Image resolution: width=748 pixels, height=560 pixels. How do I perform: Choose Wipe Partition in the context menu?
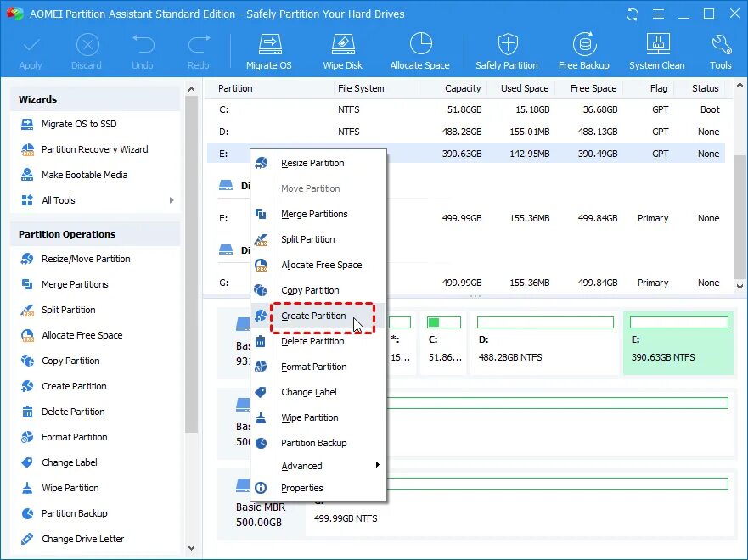[318, 417]
